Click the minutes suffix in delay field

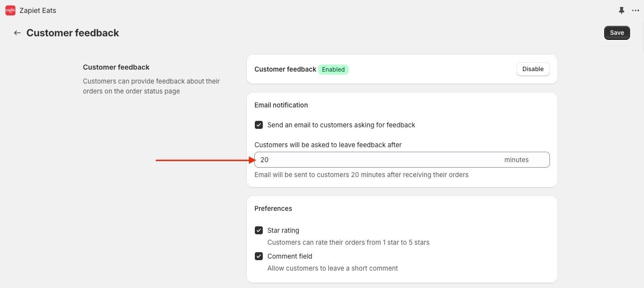click(516, 160)
